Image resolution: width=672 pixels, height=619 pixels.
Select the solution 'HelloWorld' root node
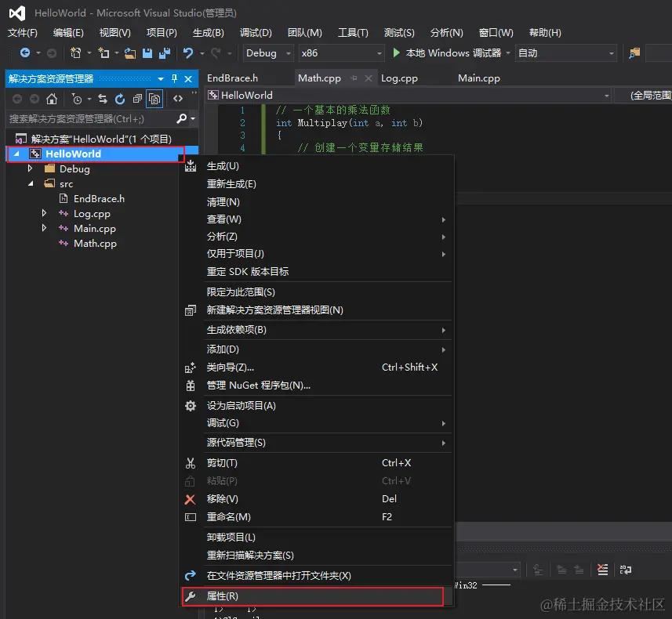click(x=101, y=139)
